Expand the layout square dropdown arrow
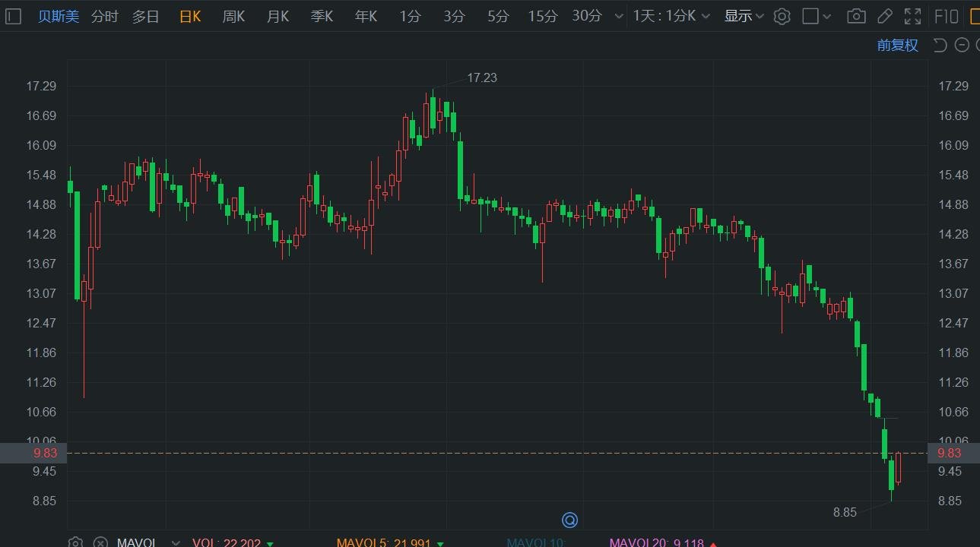980x547 pixels. pyautogui.click(x=828, y=16)
